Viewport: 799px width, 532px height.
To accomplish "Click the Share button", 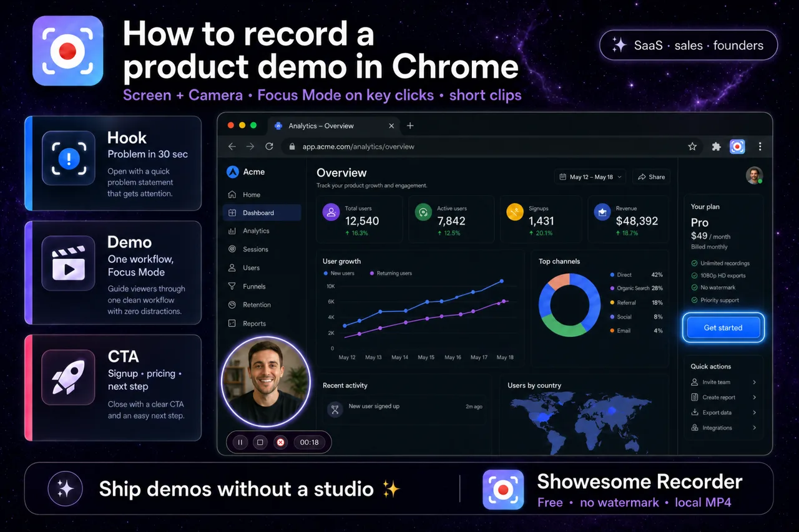I will pyautogui.click(x=651, y=177).
